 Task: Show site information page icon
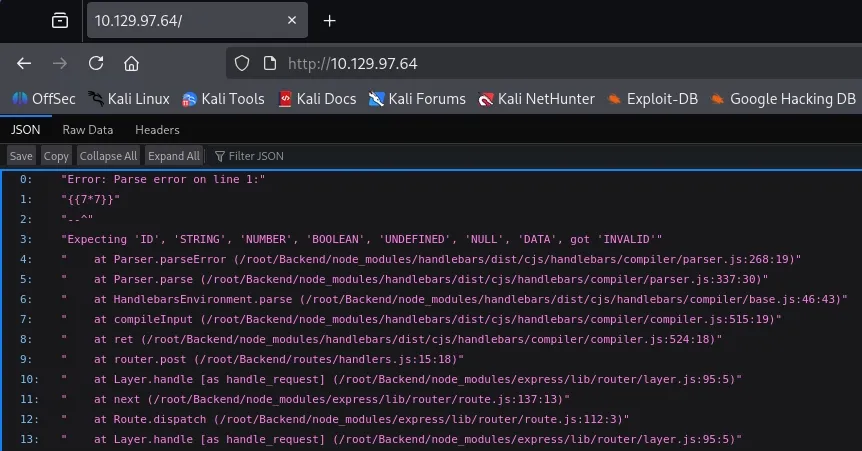[269, 63]
